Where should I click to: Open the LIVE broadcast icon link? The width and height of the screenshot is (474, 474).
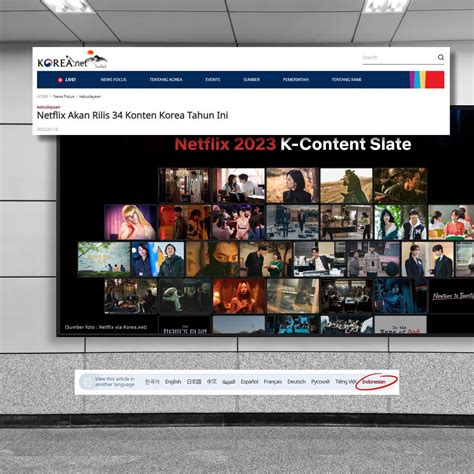(x=67, y=80)
